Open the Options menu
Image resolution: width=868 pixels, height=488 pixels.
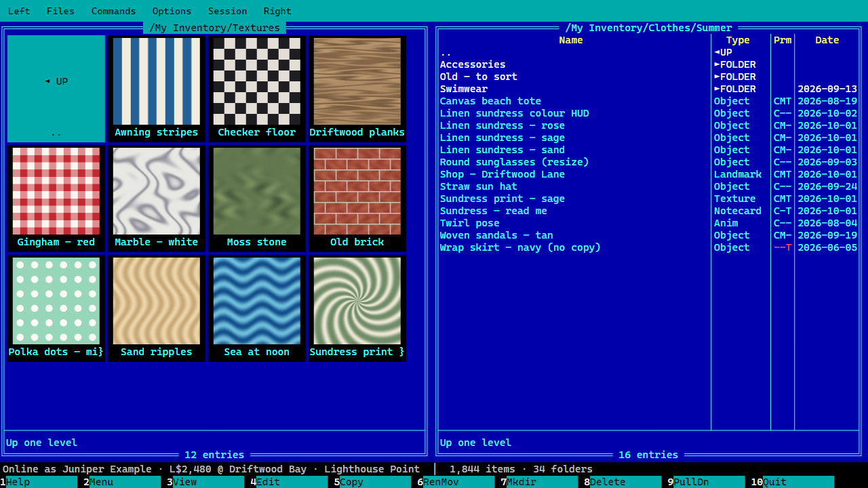coord(172,11)
